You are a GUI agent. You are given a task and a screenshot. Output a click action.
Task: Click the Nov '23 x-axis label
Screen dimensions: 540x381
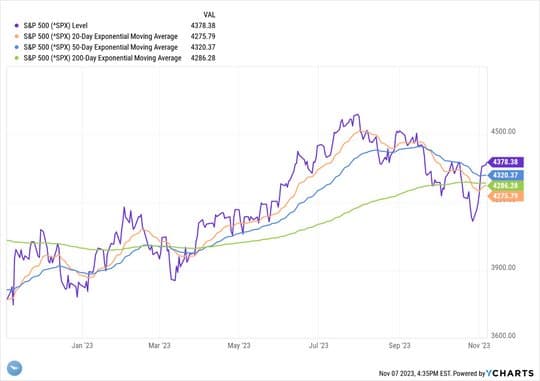coord(479,345)
